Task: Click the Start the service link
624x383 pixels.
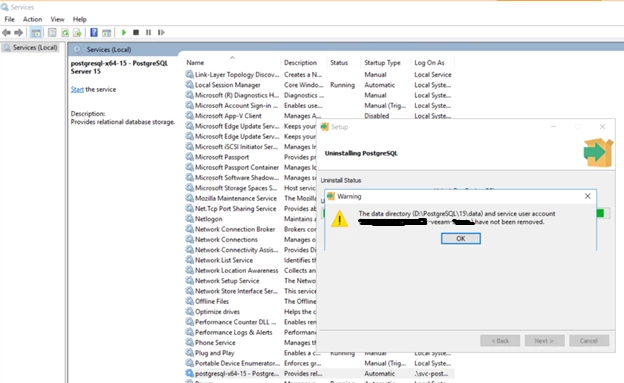Action: (77, 89)
